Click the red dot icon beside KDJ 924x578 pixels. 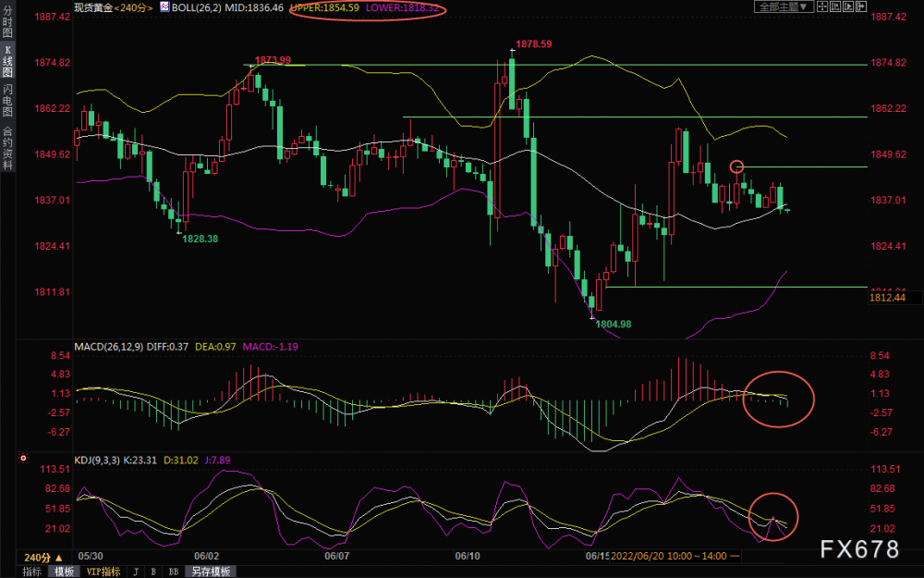click(24, 458)
